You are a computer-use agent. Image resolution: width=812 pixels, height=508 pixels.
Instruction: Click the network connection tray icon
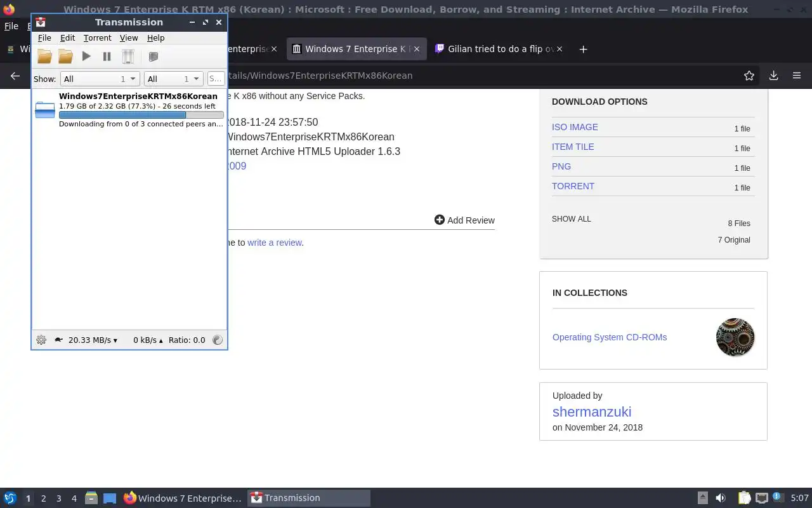pos(762,498)
